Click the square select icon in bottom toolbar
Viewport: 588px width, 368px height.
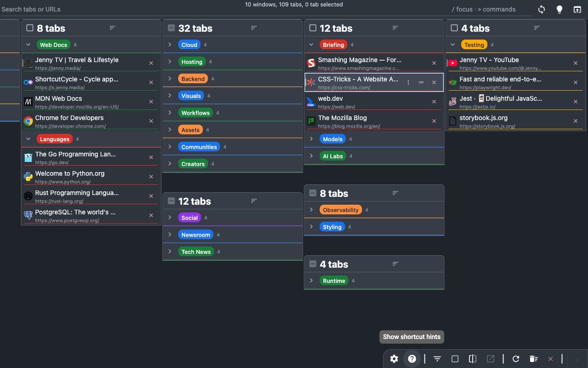pos(455,359)
